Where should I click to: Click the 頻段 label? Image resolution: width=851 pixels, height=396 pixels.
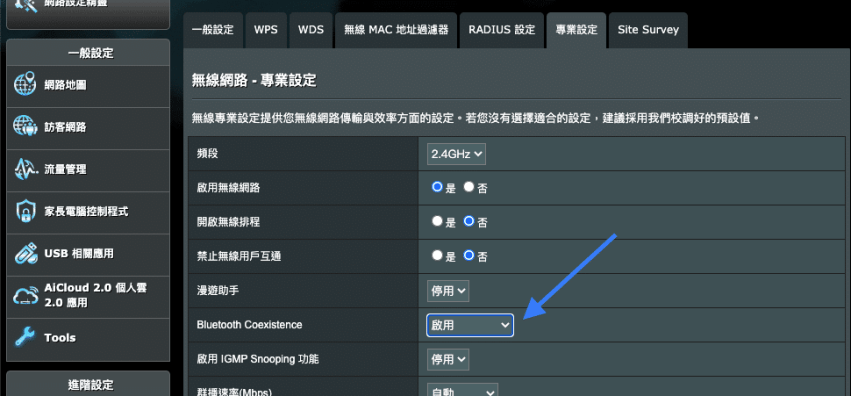207,154
